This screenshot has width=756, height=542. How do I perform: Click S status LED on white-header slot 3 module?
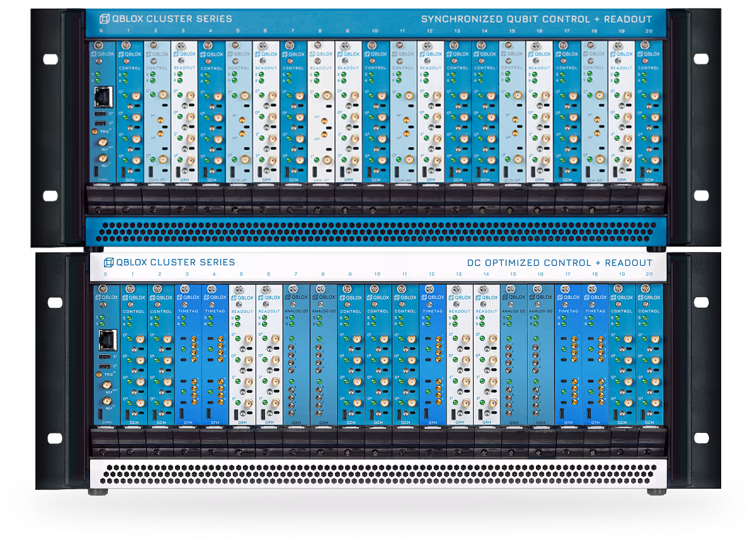(x=183, y=319)
